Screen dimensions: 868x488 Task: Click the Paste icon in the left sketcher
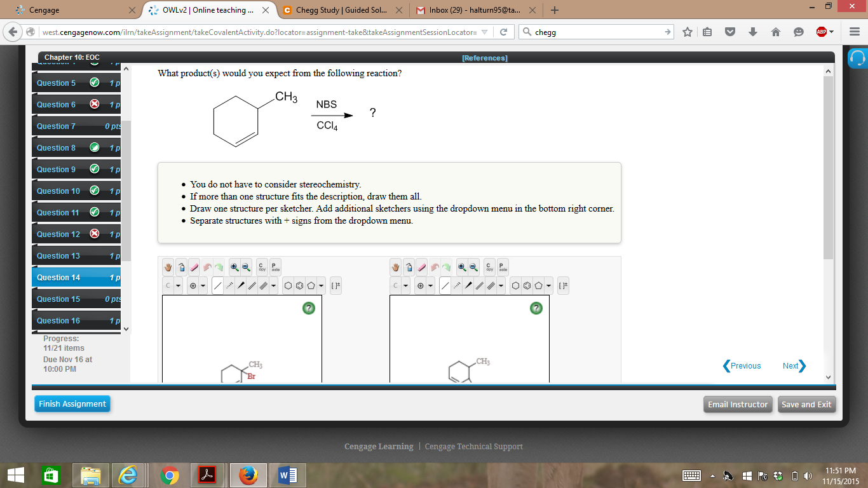click(x=275, y=267)
